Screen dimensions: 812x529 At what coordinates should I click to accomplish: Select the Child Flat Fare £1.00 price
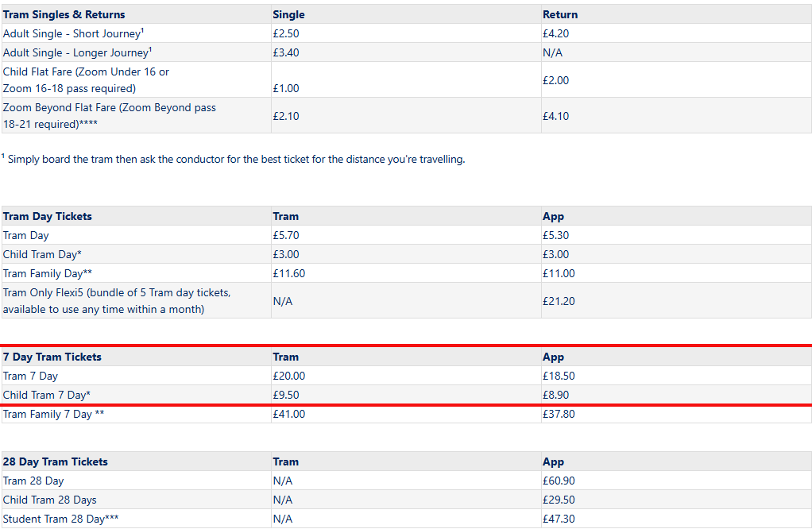point(286,88)
